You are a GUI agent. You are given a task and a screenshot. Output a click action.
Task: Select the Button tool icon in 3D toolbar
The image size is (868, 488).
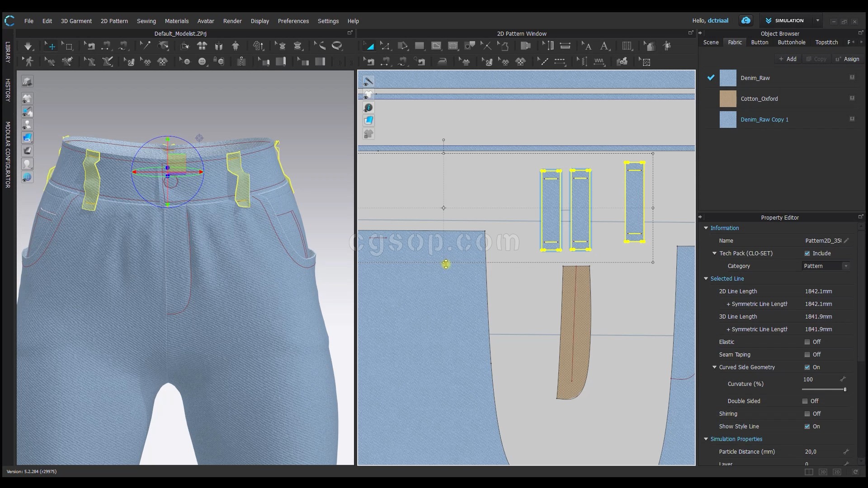point(202,62)
